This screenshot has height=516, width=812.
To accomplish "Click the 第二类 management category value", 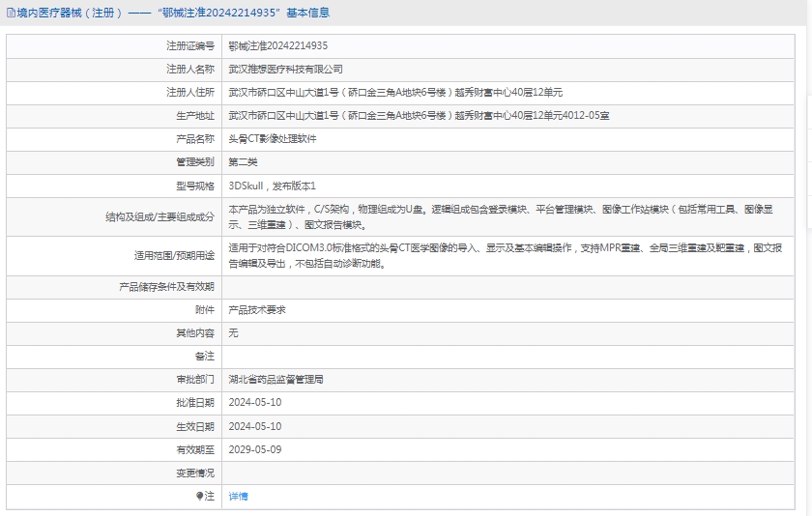I will click(x=243, y=161).
